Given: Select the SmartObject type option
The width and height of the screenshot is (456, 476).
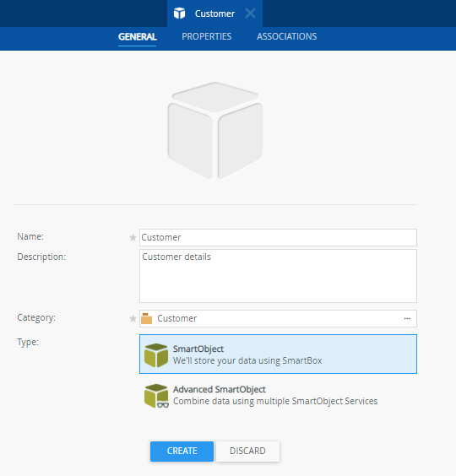Looking at the screenshot, I should click(x=278, y=354).
